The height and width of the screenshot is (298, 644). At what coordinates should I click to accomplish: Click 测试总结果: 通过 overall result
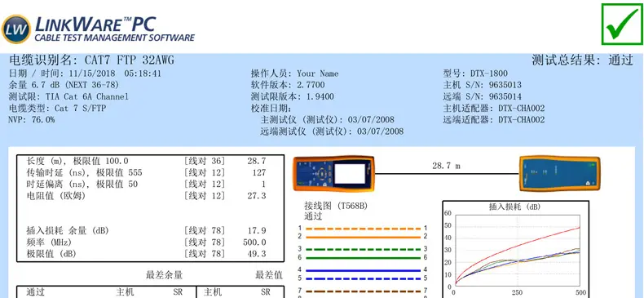(582, 60)
